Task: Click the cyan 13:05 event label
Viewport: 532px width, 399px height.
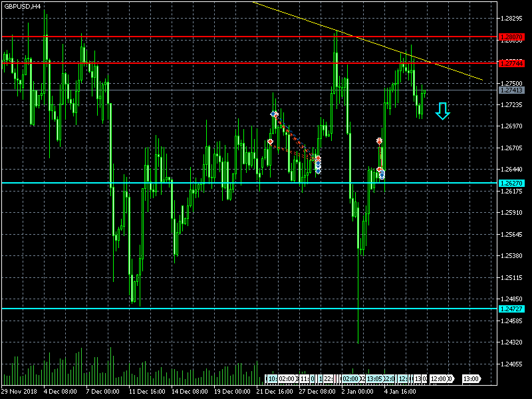Action: [374, 378]
